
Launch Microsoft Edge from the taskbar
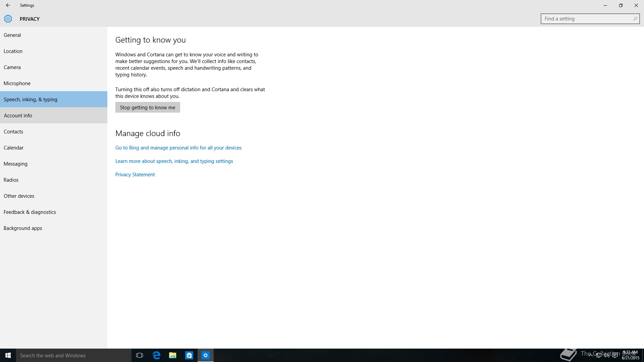(x=156, y=355)
